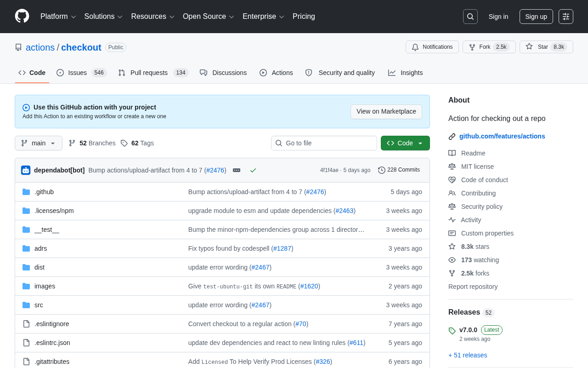This screenshot has width=588, height=368.
Task: Click Report repository link
Action: 473,287
